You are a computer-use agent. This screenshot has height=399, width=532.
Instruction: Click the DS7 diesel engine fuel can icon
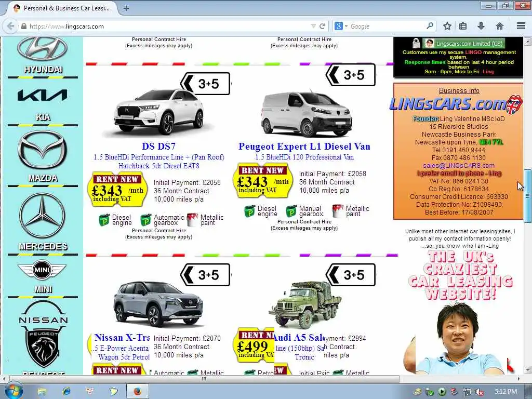point(104,220)
